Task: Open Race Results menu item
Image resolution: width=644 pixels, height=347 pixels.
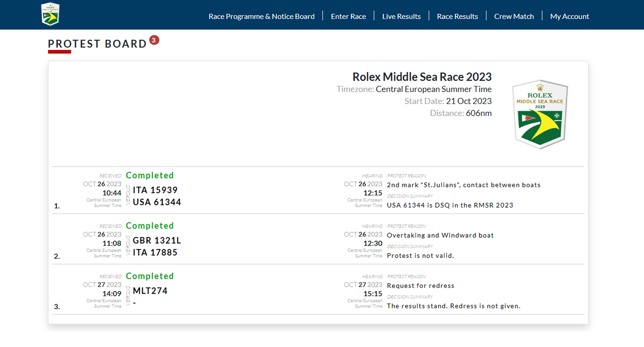Action: (457, 16)
